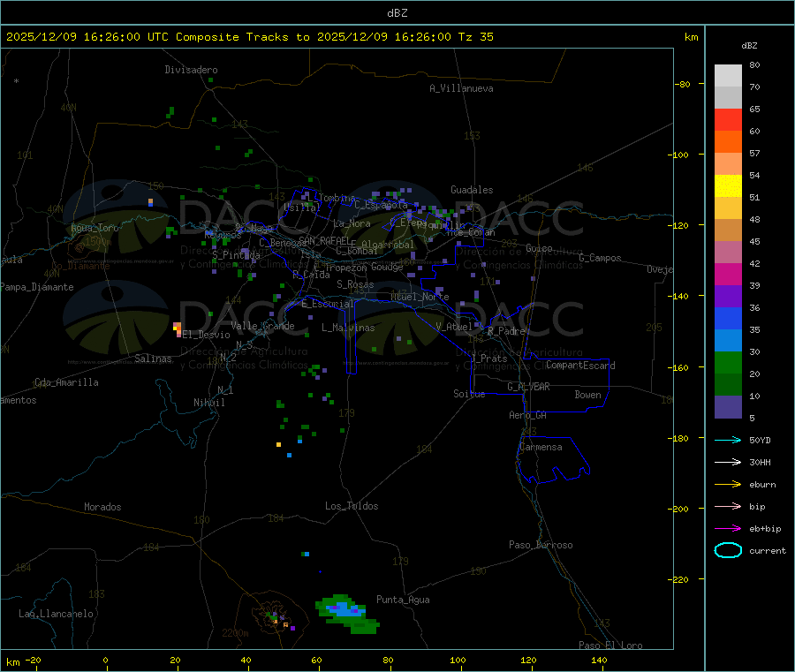
Task: Click the 'Carmensa' map label
Action: pos(541,447)
